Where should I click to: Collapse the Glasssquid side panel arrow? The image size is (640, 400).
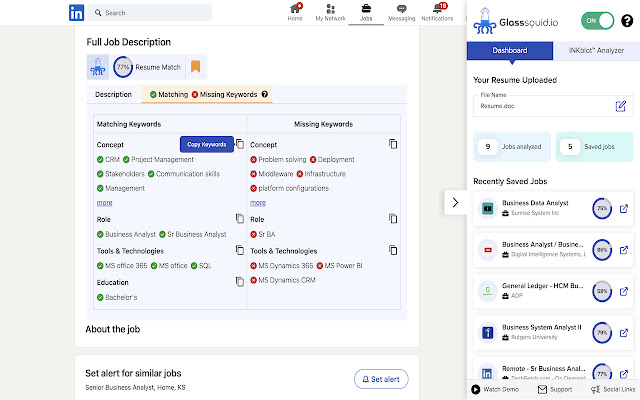[x=456, y=202]
